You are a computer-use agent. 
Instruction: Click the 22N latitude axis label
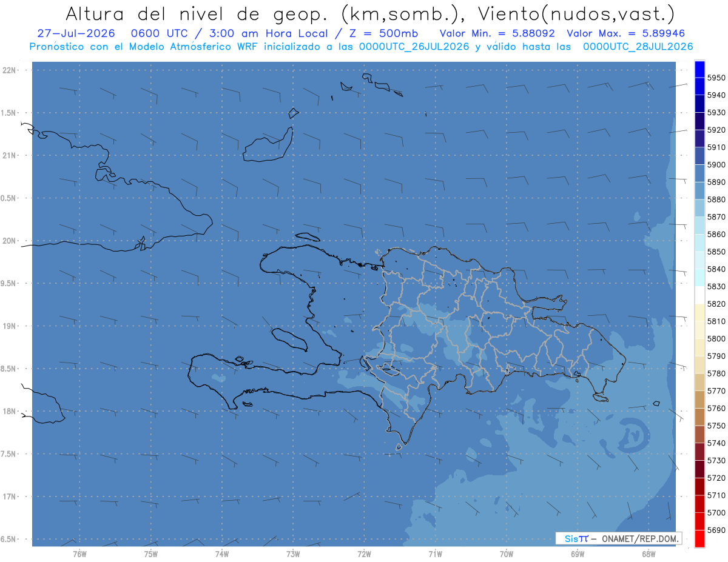click(x=9, y=70)
